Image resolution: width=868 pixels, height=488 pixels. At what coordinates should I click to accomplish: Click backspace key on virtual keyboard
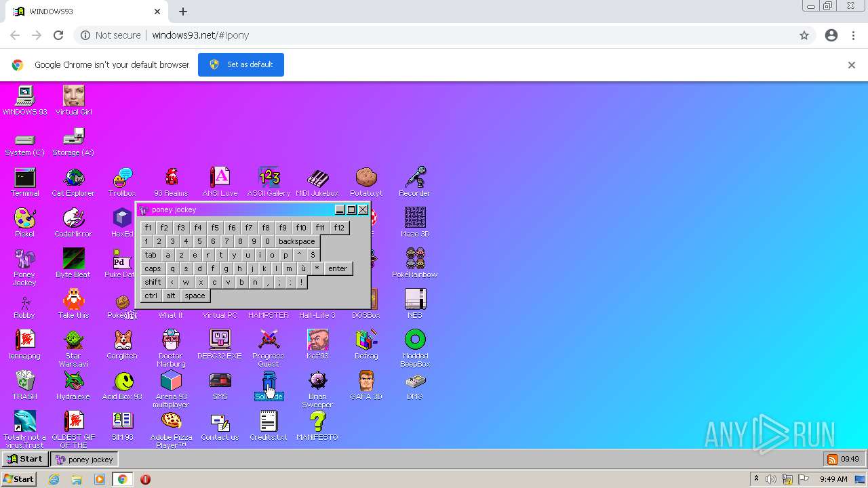pos(297,241)
